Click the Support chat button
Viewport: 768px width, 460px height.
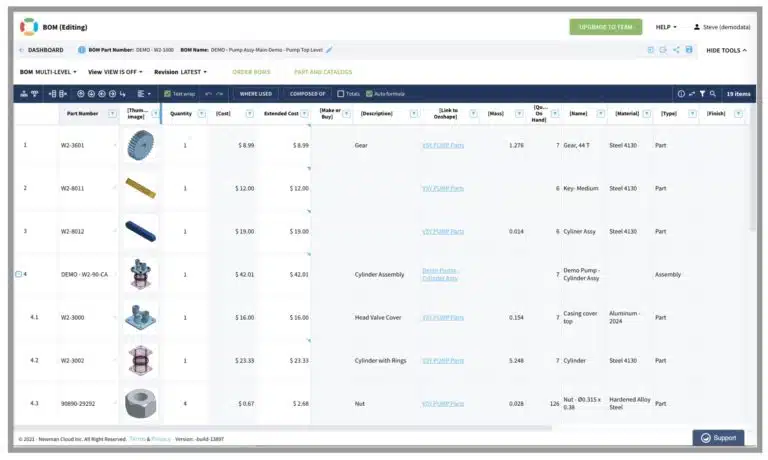[x=718, y=437]
